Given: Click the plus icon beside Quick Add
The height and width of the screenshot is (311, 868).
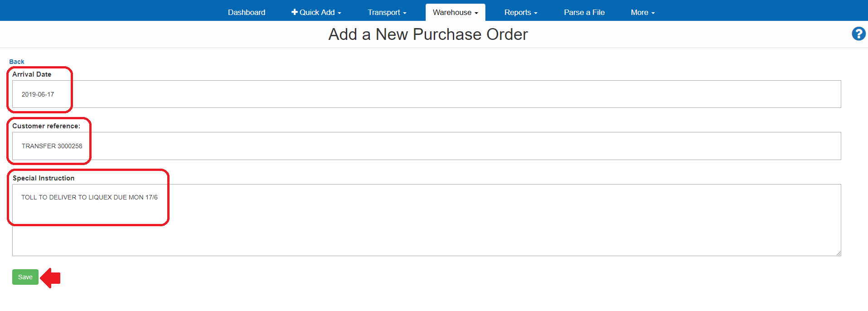Looking at the screenshot, I should coord(295,12).
